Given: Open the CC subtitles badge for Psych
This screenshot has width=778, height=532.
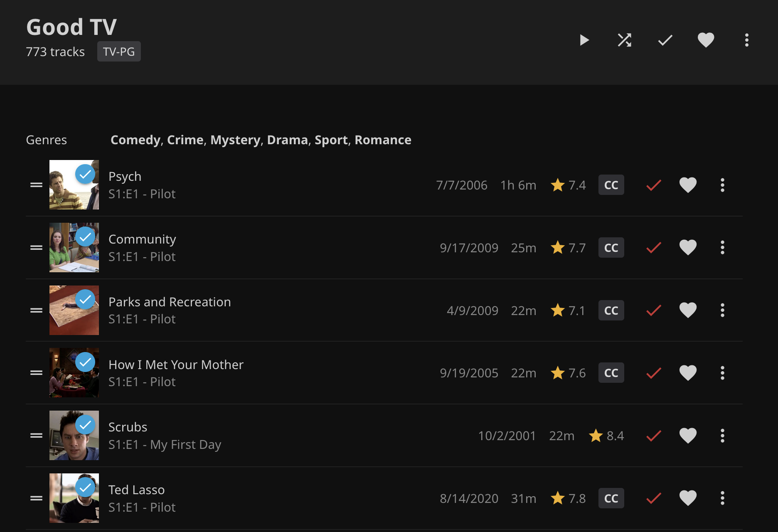Looking at the screenshot, I should (x=611, y=185).
